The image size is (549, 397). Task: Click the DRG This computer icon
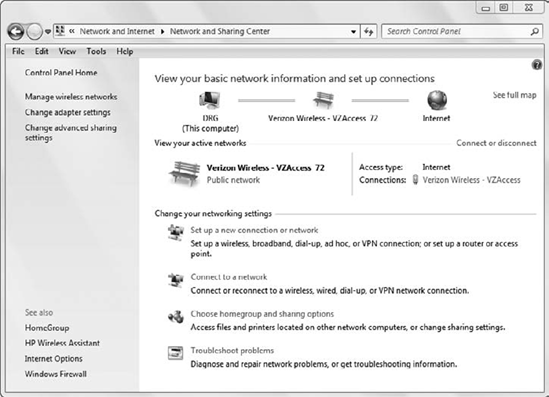tap(210, 100)
